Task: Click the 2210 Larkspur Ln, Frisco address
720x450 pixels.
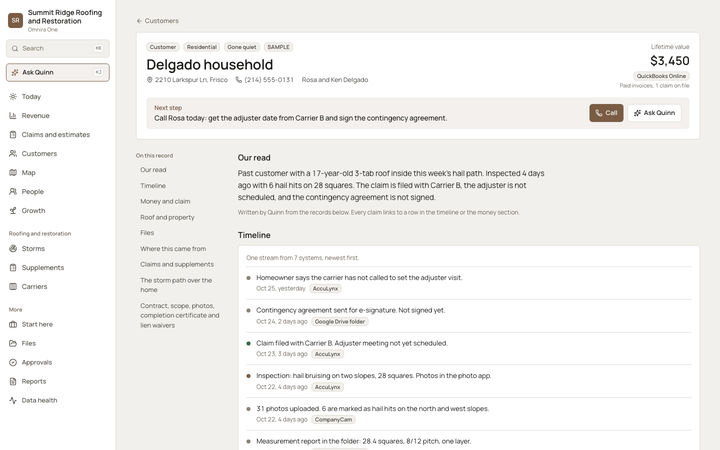Action: click(x=191, y=80)
